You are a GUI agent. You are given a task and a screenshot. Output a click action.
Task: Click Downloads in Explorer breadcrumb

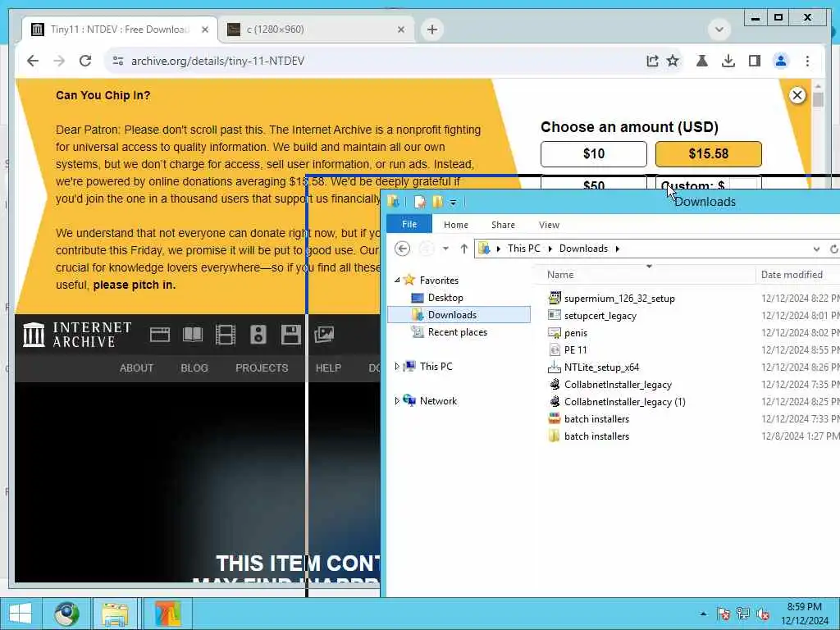pos(583,249)
